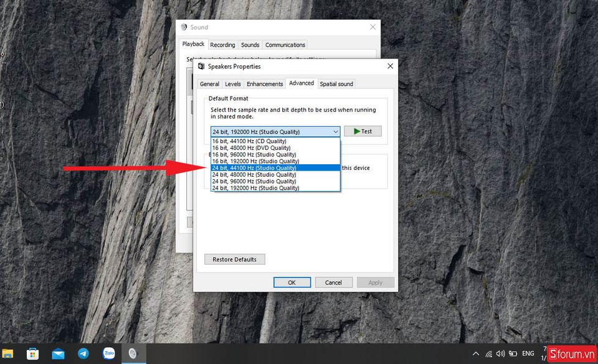Open the Spatial sound tab
Image resolution: width=598 pixels, height=364 pixels.
336,84
